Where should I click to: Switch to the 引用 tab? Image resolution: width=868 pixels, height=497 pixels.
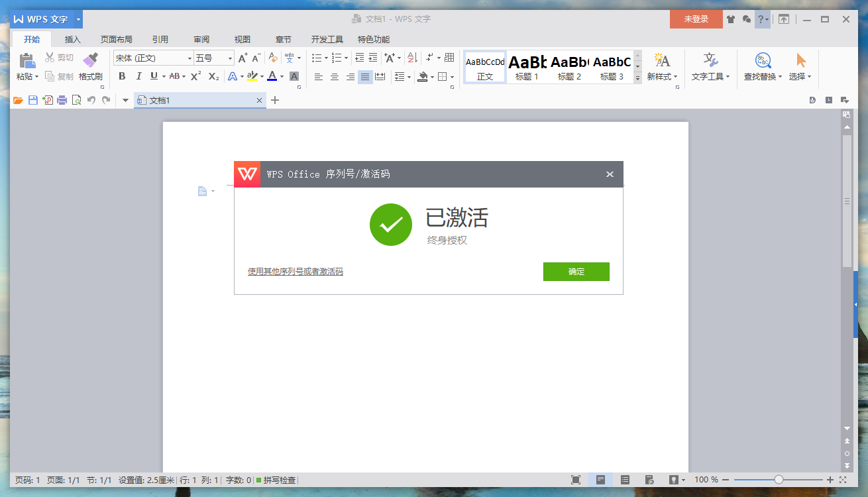point(160,39)
